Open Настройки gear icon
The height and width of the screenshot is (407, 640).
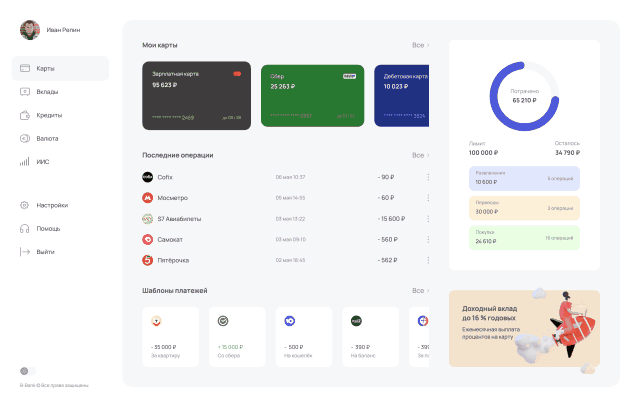click(25, 205)
